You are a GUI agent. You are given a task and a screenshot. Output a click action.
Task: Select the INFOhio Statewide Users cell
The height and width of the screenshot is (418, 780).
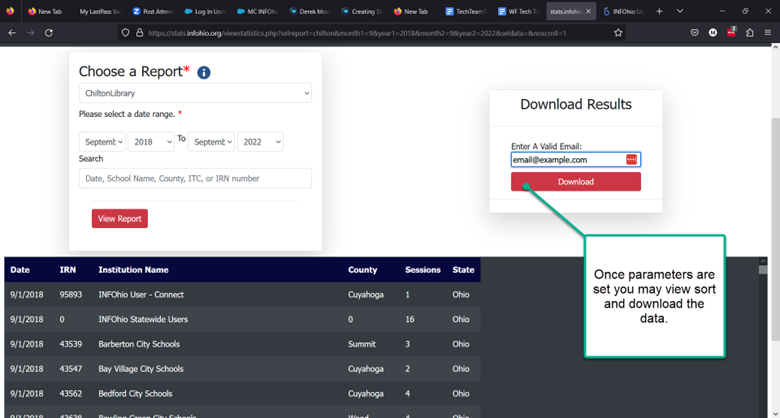(143, 319)
